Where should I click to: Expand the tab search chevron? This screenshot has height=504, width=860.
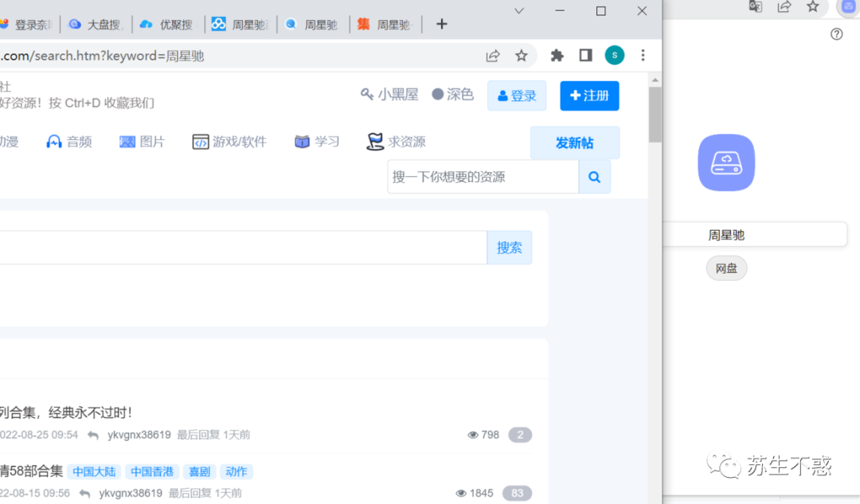[x=519, y=11]
